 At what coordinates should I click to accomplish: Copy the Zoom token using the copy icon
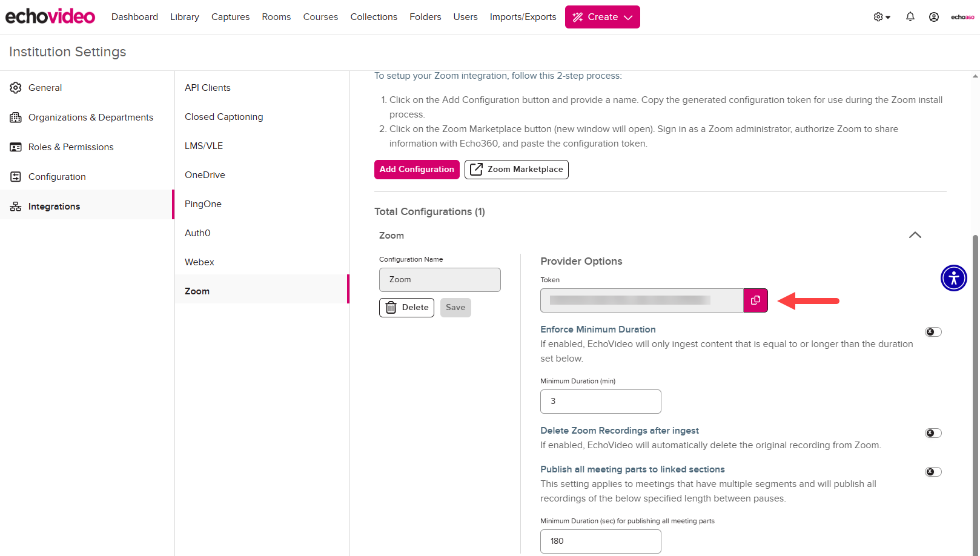[755, 300]
